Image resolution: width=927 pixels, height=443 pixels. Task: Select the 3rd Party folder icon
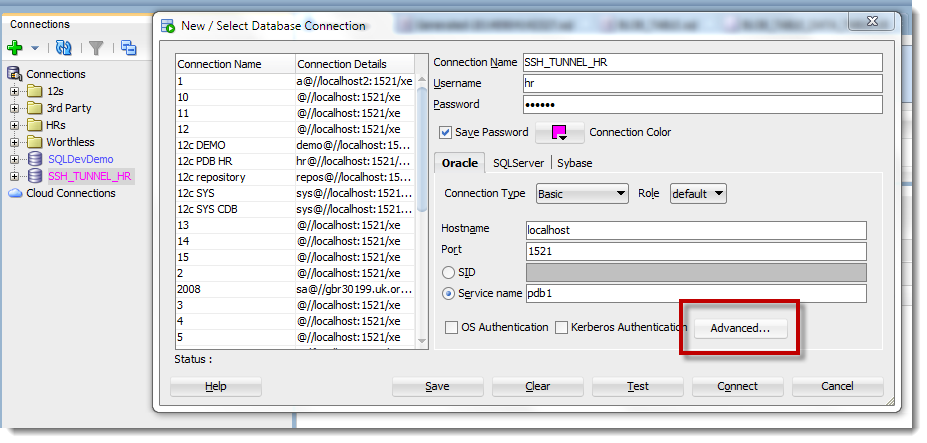pos(35,108)
